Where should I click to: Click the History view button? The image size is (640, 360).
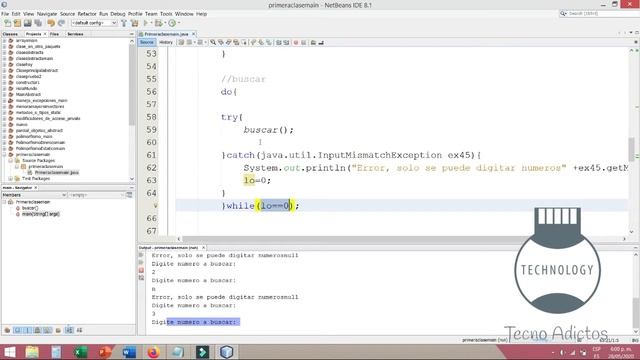(x=166, y=42)
